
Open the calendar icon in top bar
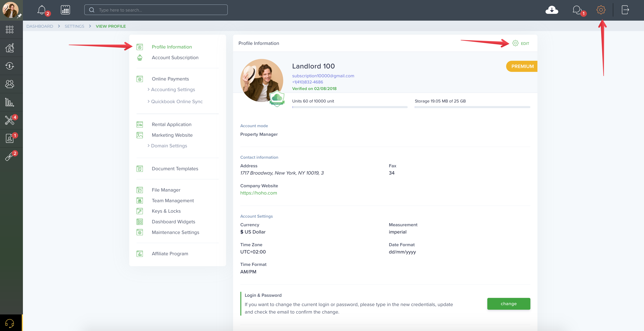click(65, 10)
